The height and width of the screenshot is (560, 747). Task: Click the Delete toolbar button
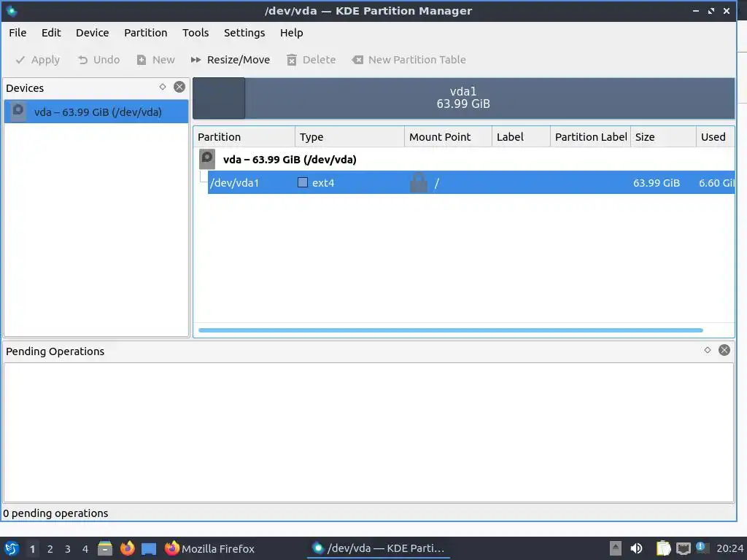tap(311, 60)
